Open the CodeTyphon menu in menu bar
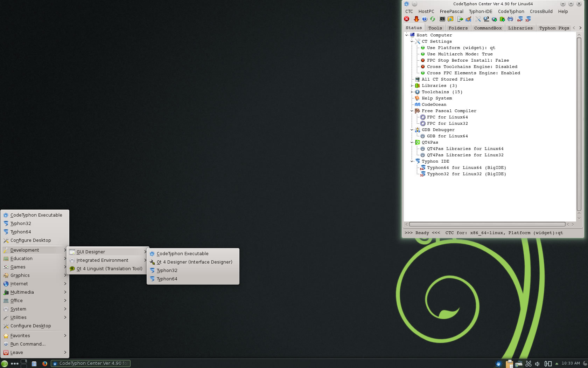The width and height of the screenshot is (588, 368). [511, 11]
